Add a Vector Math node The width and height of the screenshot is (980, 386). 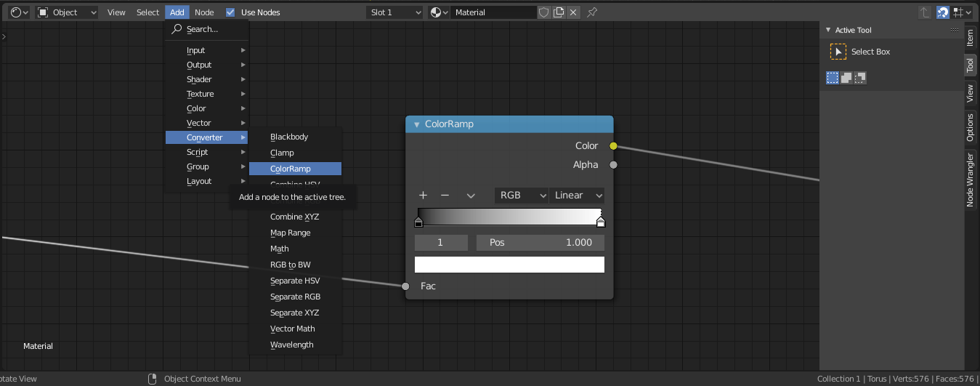pos(295,329)
